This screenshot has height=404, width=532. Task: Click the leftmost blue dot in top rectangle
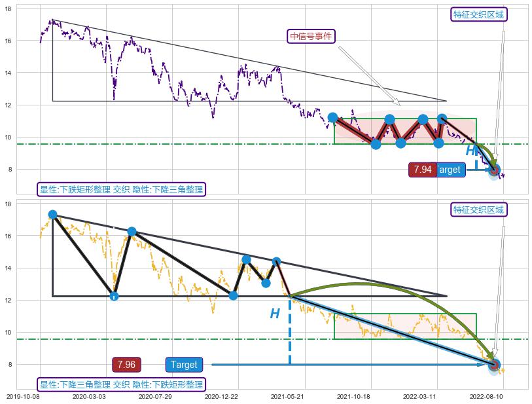pyautogui.click(x=332, y=118)
